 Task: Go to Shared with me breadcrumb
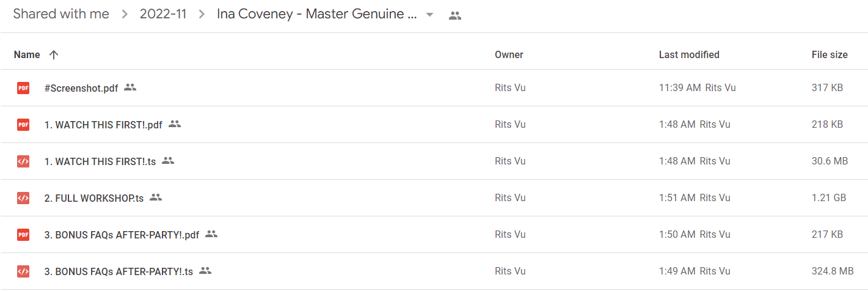(61, 14)
